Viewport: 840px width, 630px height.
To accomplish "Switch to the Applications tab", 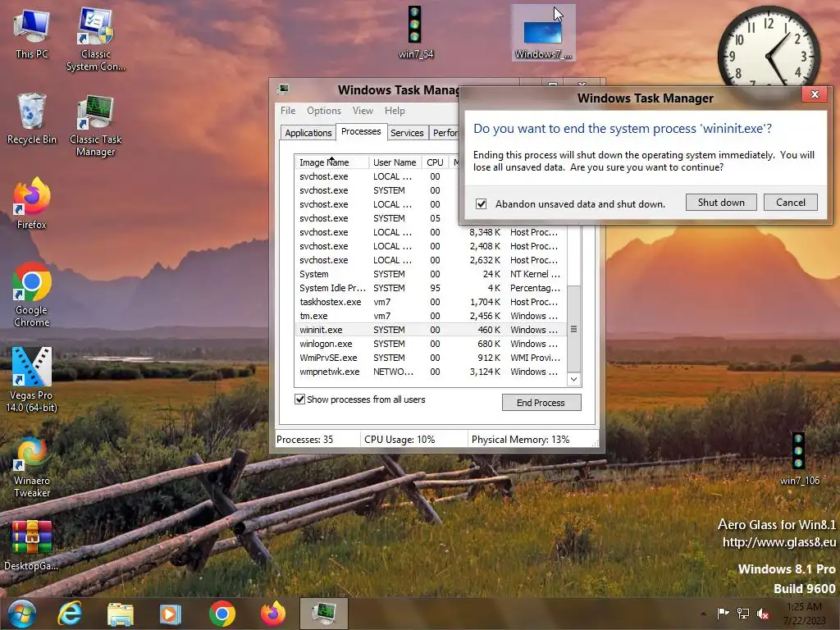I will 308,133.
